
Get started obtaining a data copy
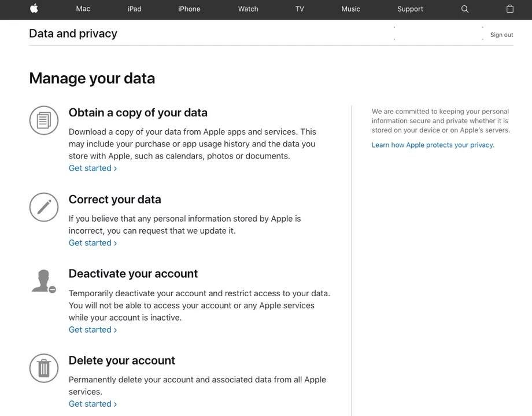pos(93,168)
